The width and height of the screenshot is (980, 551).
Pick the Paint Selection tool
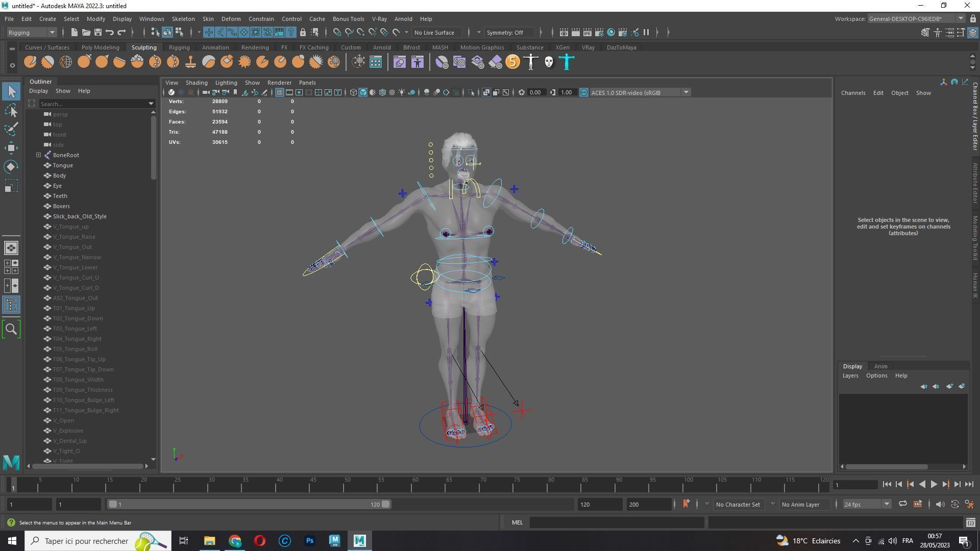(x=11, y=129)
